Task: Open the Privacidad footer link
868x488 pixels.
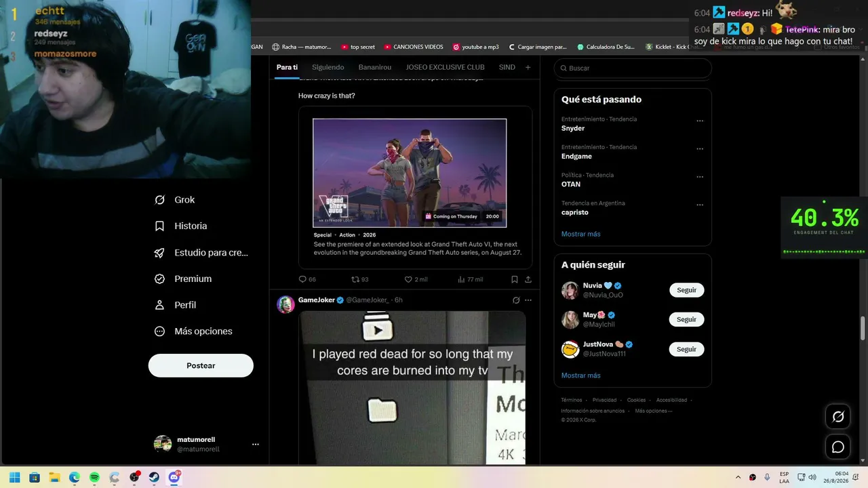Action: [x=604, y=400]
